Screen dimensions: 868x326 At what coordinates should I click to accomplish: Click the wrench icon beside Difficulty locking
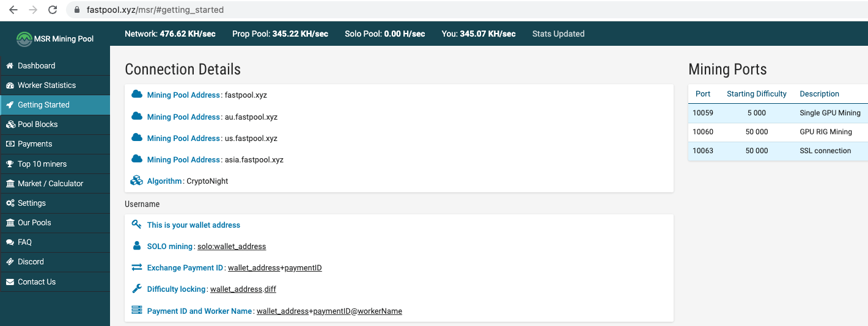[137, 289]
